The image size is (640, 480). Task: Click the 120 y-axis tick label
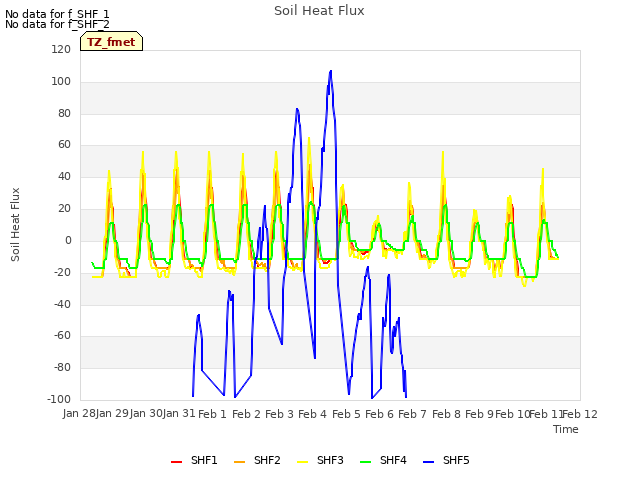click(61, 49)
